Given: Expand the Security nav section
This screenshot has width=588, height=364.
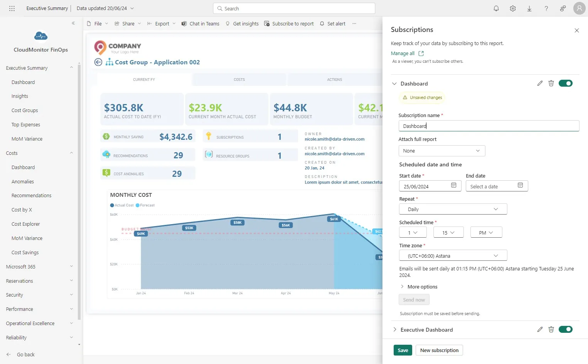Looking at the screenshot, I should pyautogui.click(x=71, y=295).
